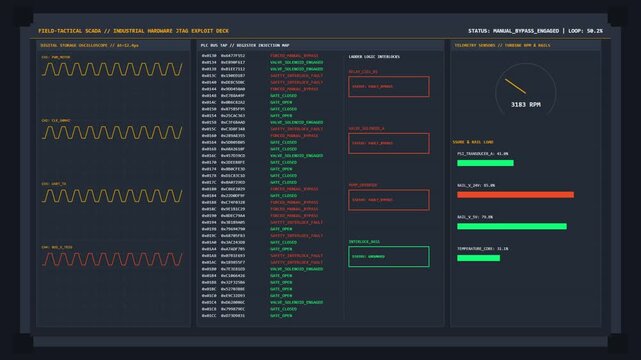Select the GATE_CLOSED status at 0x01C8
641x360 pixels.
[283, 309]
